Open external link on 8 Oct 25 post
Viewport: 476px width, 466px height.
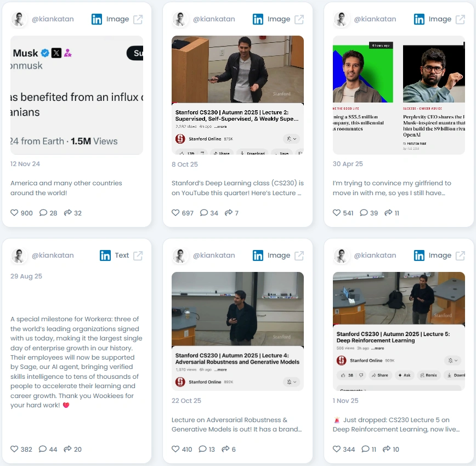tap(299, 19)
